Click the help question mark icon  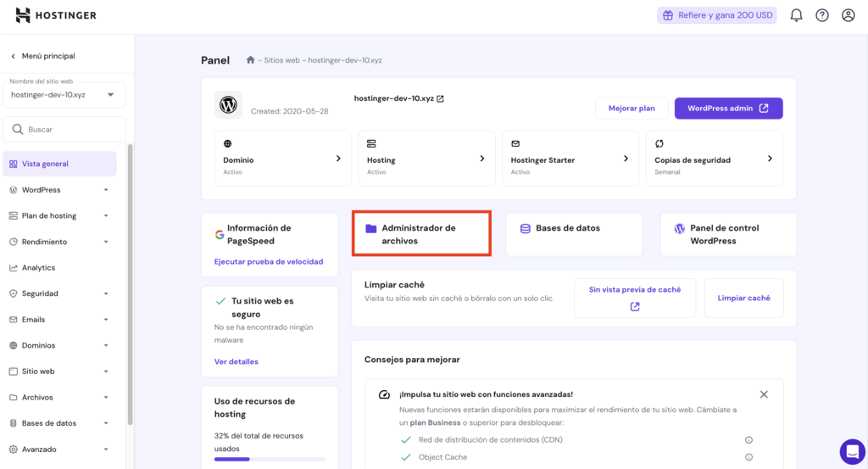coord(822,15)
